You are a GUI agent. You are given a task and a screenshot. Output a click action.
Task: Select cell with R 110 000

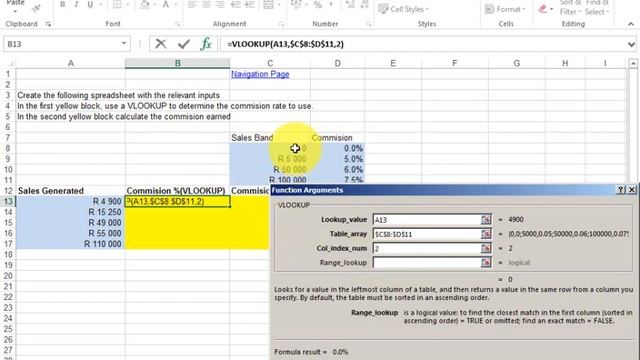click(71, 244)
